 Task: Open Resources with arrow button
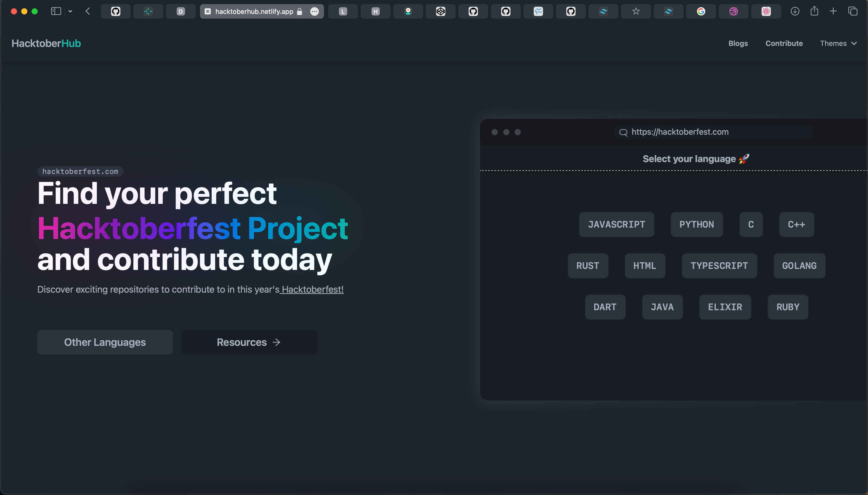249,342
